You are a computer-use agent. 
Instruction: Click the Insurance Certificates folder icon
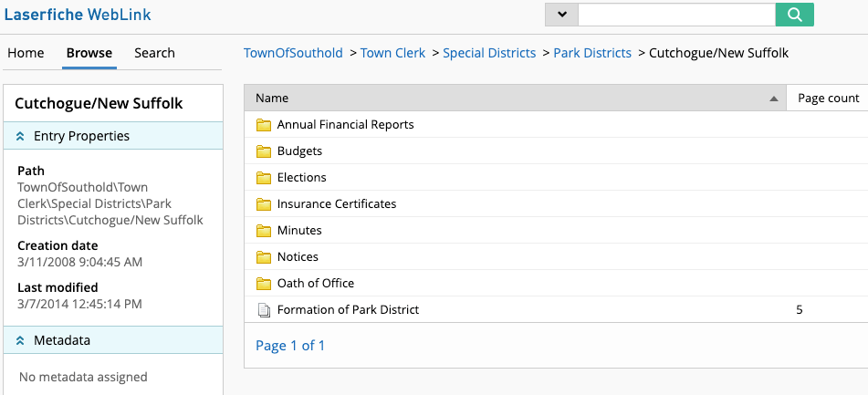pos(264,204)
